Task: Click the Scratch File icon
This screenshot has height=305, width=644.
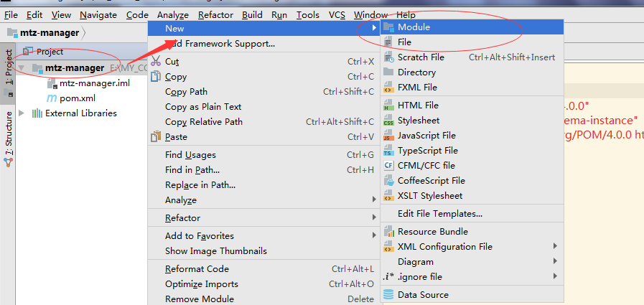Action: pos(388,57)
